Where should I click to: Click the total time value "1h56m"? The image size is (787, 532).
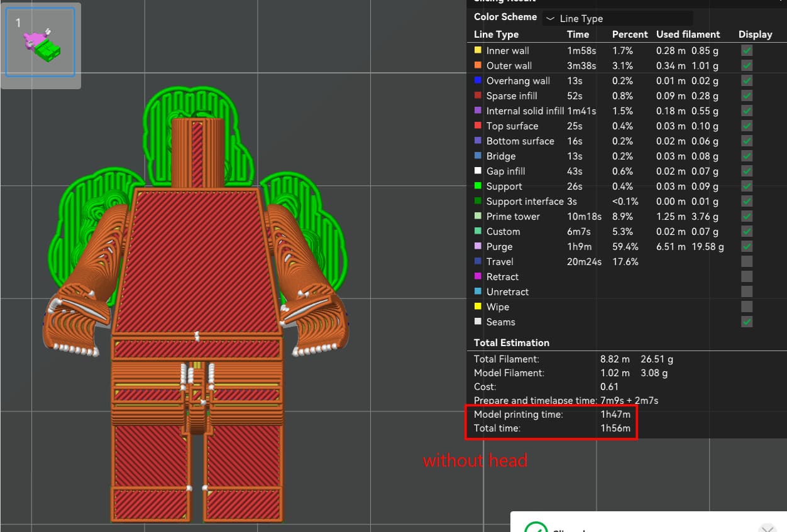click(x=615, y=428)
